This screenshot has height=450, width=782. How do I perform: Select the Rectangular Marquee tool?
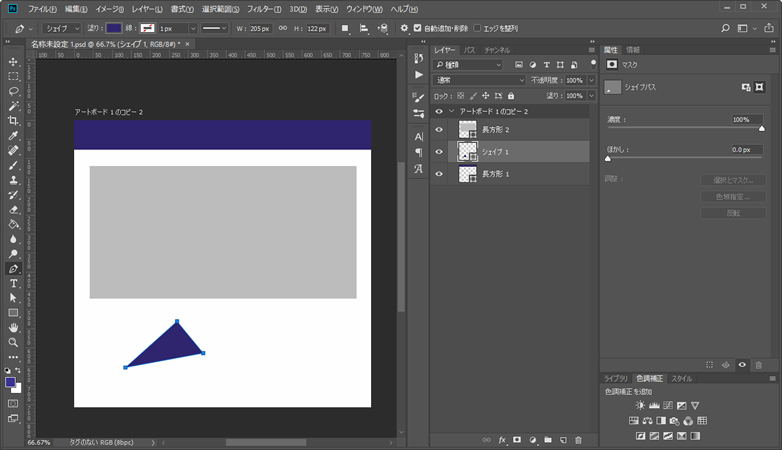click(13, 76)
